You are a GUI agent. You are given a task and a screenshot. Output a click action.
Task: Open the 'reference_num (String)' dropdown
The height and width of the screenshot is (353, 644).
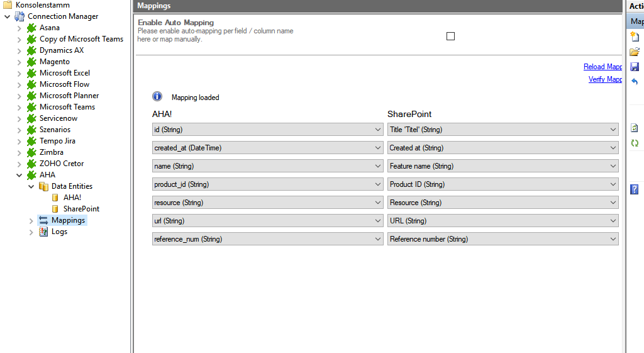coord(267,239)
